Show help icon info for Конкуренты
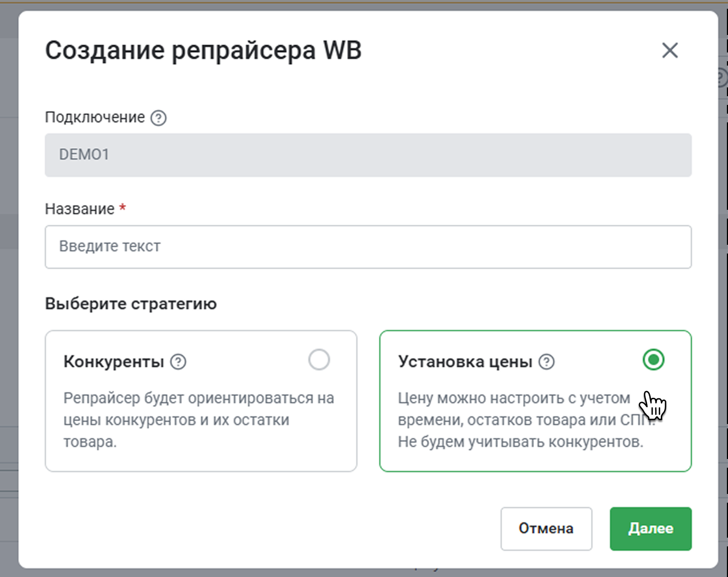 point(178,362)
